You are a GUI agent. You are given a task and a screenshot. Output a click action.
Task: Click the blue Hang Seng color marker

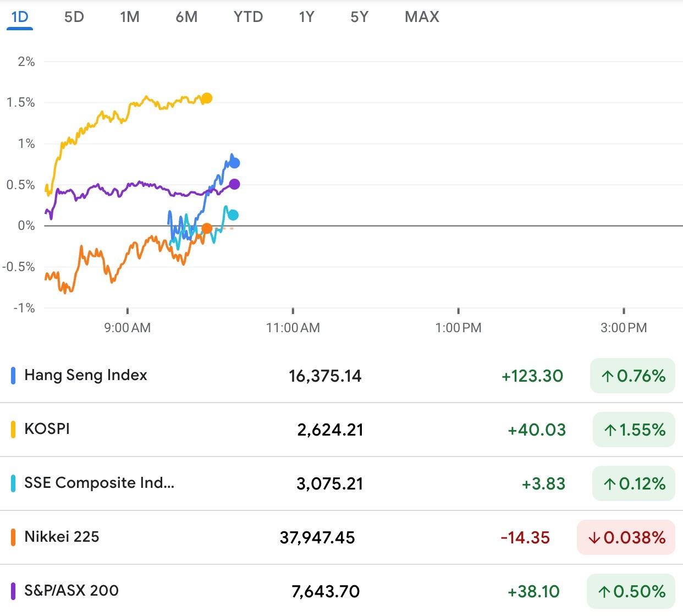(x=13, y=376)
